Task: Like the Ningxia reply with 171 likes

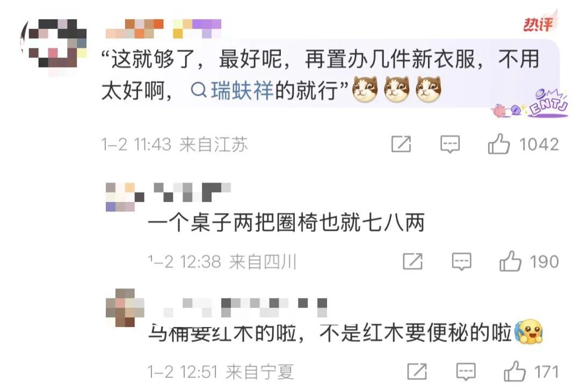Action: pos(514,371)
